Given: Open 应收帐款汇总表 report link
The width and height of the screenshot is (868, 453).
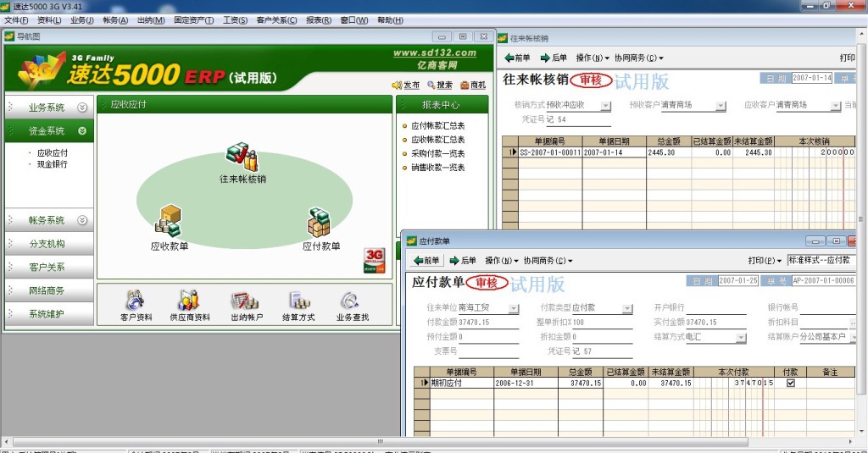Looking at the screenshot, I should (x=437, y=140).
